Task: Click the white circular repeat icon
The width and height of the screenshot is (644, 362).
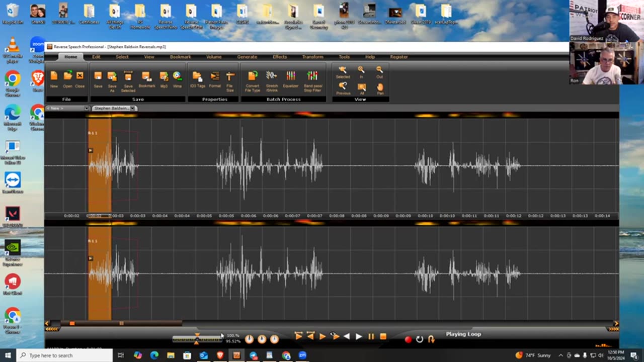Action: (420, 339)
